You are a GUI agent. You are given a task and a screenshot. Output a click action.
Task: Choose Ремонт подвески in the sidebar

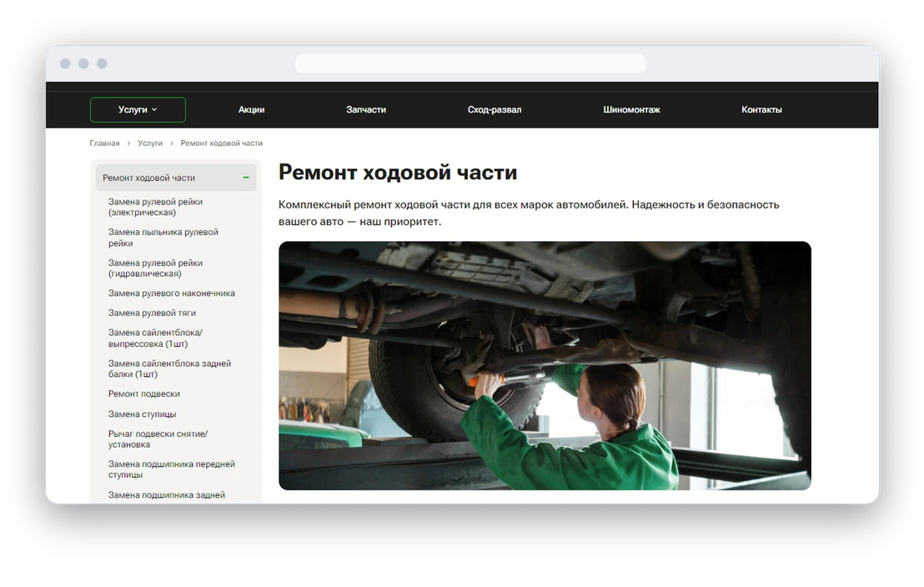[143, 394]
